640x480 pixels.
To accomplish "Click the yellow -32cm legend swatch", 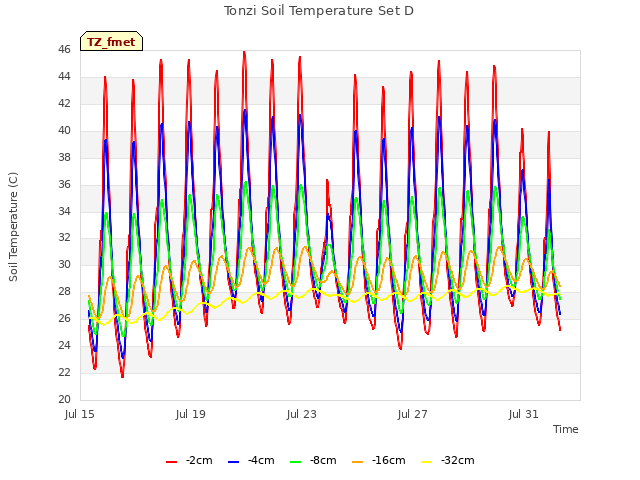I will pyautogui.click(x=427, y=462).
